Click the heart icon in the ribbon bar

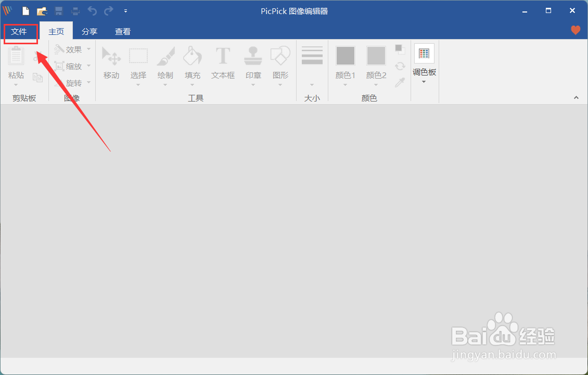point(575,30)
